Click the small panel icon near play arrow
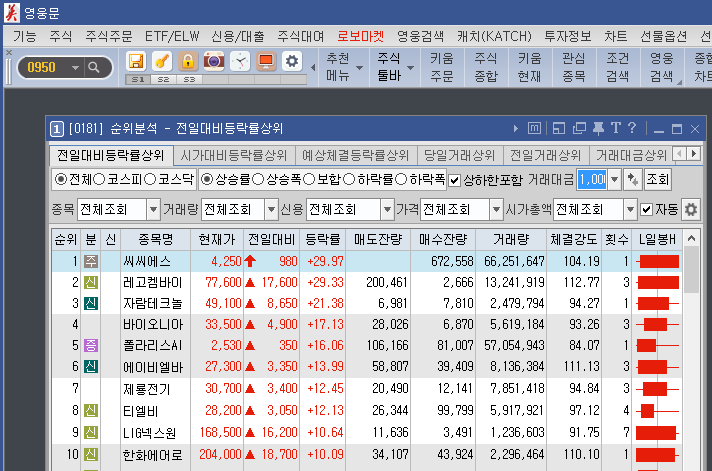Viewport: 712px width, 471px height. click(x=534, y=129)
